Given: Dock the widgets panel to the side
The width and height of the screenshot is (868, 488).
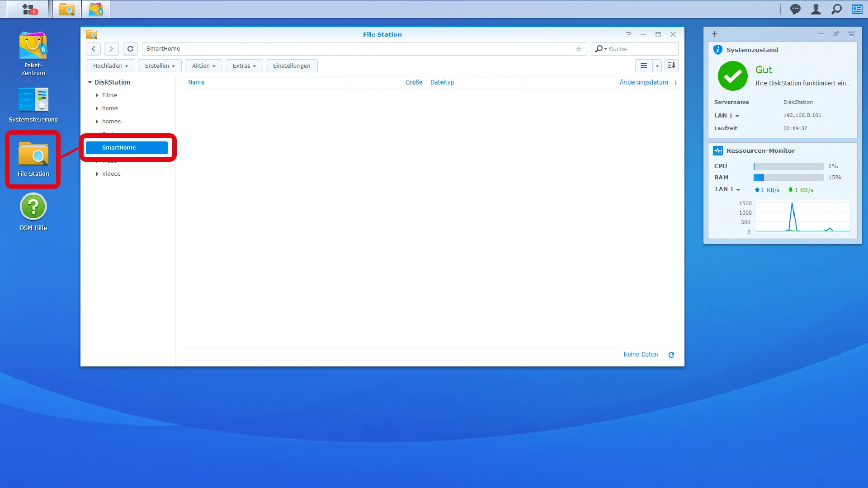Looking at the screenshot, I should click(851, 34).
